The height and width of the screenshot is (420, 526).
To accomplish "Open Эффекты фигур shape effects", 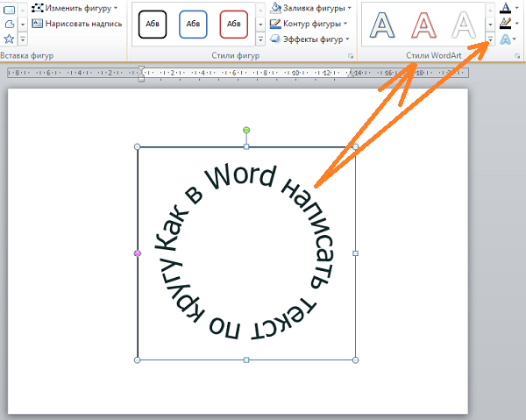I will [309, 39].
